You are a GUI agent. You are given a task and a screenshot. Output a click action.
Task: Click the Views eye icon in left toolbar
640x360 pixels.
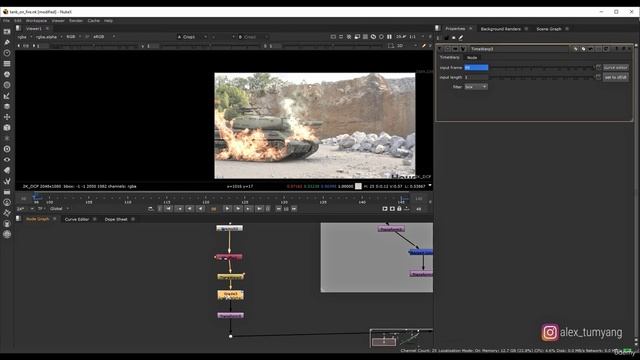[7, 160]
